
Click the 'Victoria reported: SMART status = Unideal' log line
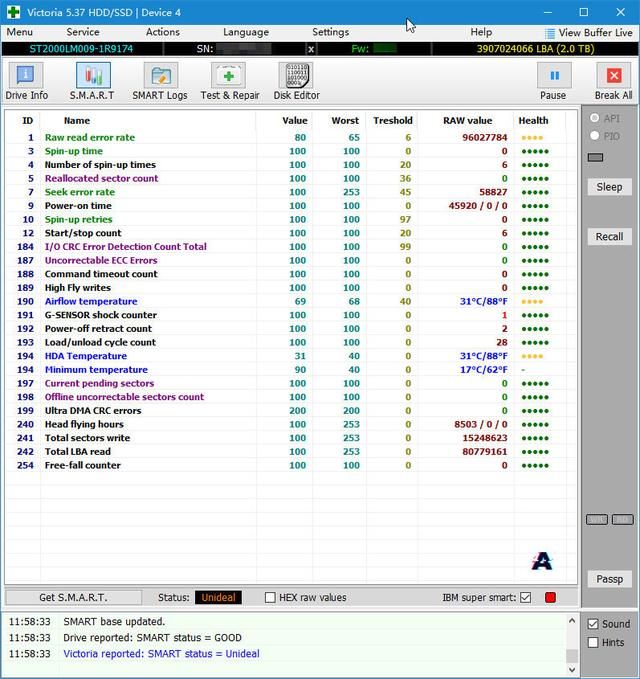(x=162, y=654)
